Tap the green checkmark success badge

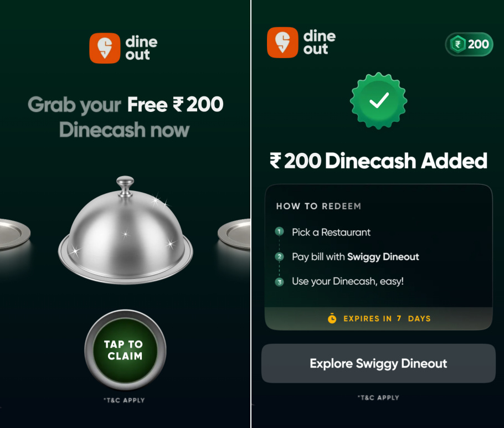click(x=379, y=101)
